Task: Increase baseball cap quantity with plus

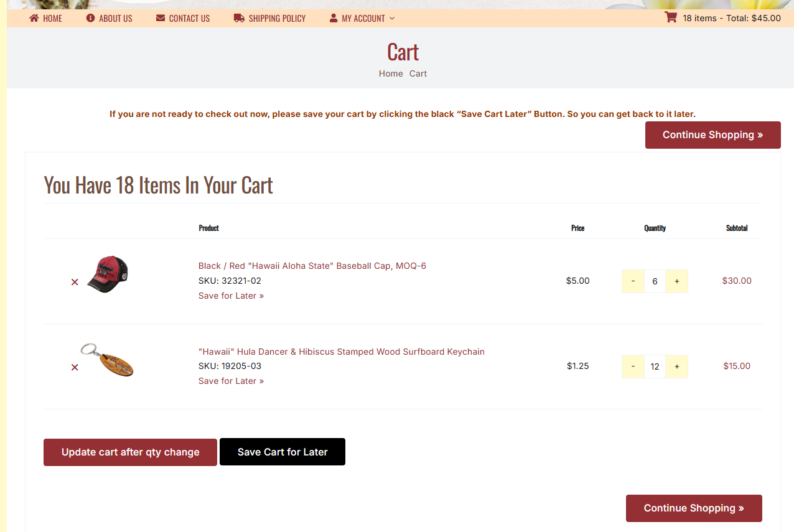Action: pyautogui.click(x=676, y=281)
